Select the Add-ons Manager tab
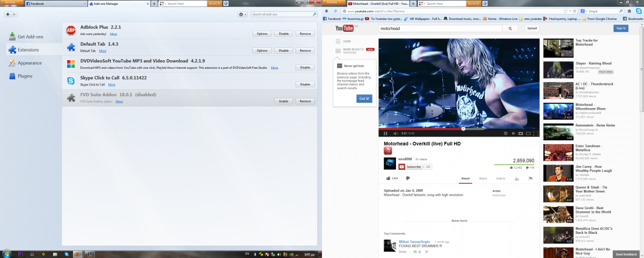 point(119,4)
